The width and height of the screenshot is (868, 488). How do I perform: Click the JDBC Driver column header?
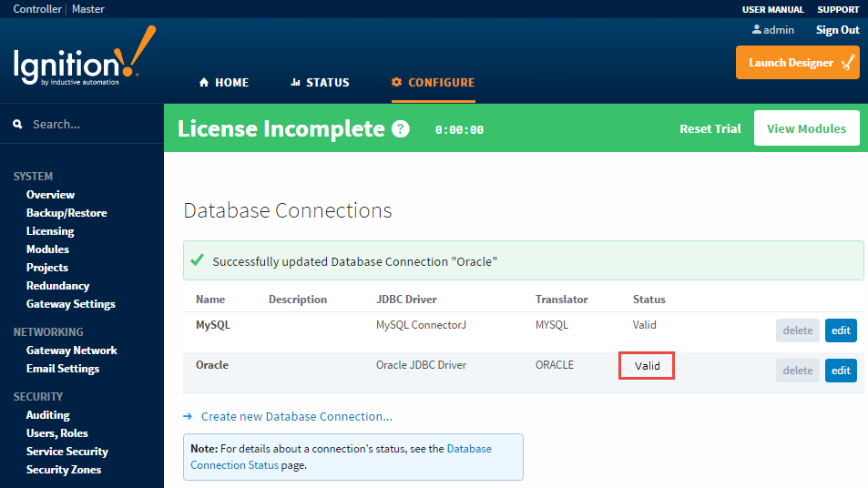click(x=406, y=300)
